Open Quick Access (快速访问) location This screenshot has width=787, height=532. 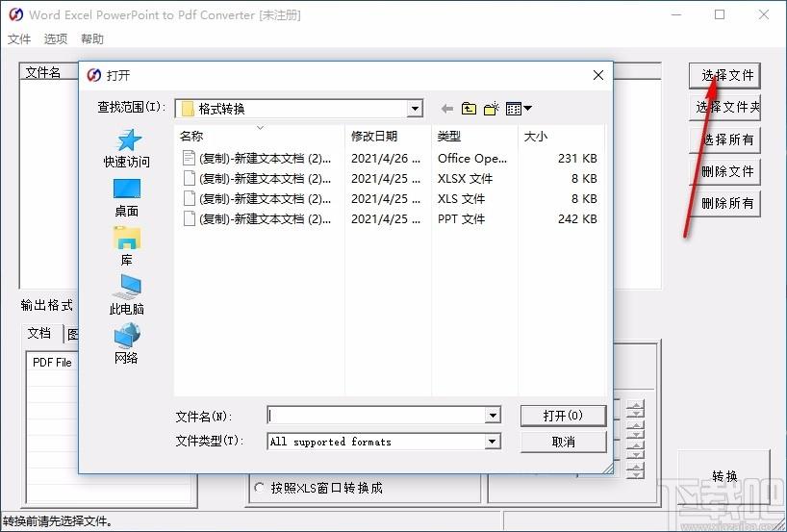(x=126, y=148)
